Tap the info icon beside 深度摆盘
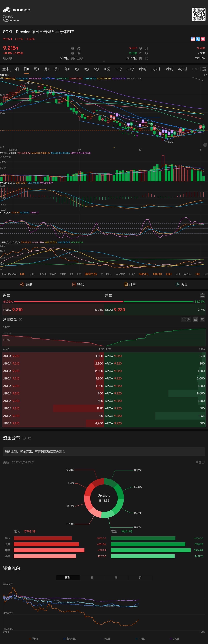Viewport: 208px width, 644px height. 20,319
